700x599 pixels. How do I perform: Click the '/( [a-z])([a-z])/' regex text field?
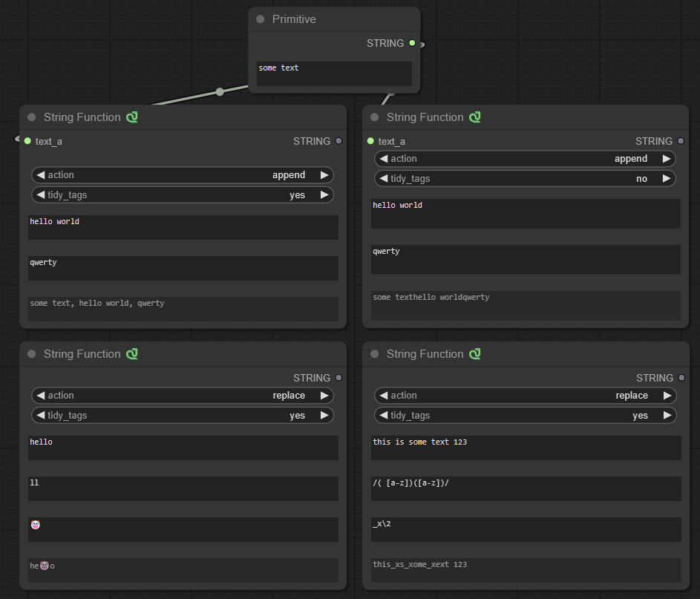click(526, 488)
